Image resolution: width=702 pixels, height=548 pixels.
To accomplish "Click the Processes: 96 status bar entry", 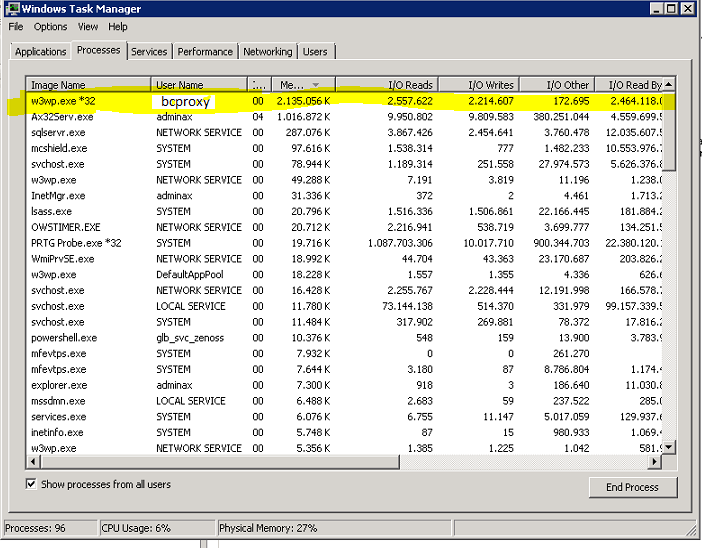I will [50, 528].
